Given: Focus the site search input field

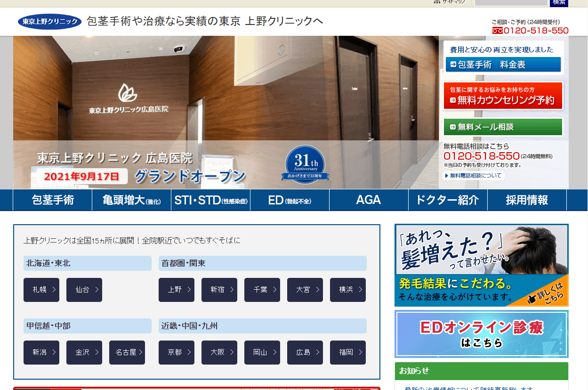Looking at the screenshot, I should (511, 2).
